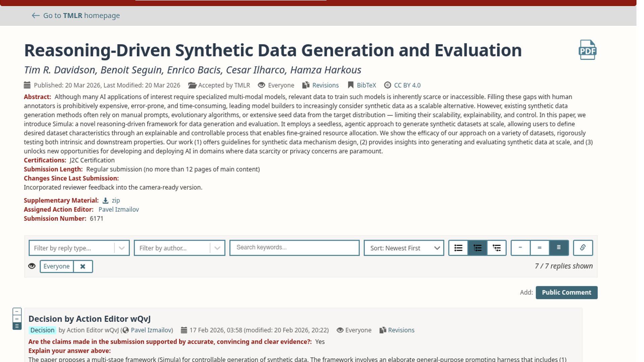Select the nested view icon
Viewport: 644px width, 362px height.
point(496,248)
